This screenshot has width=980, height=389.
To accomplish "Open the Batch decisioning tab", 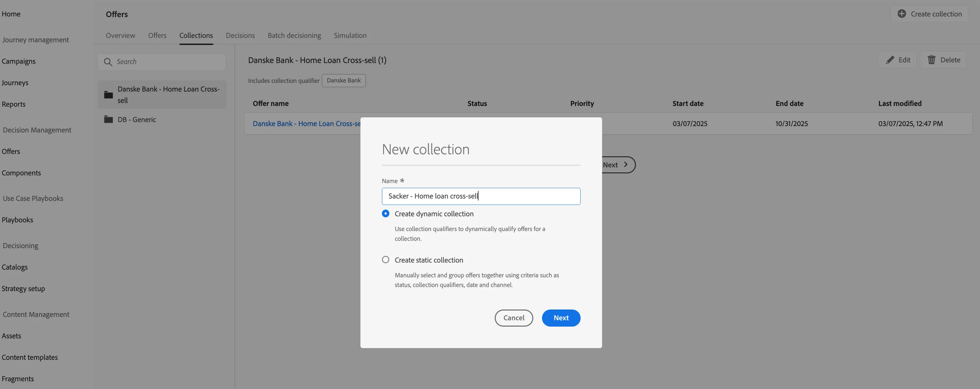I will pyautogui.click(x=294, y=35).
